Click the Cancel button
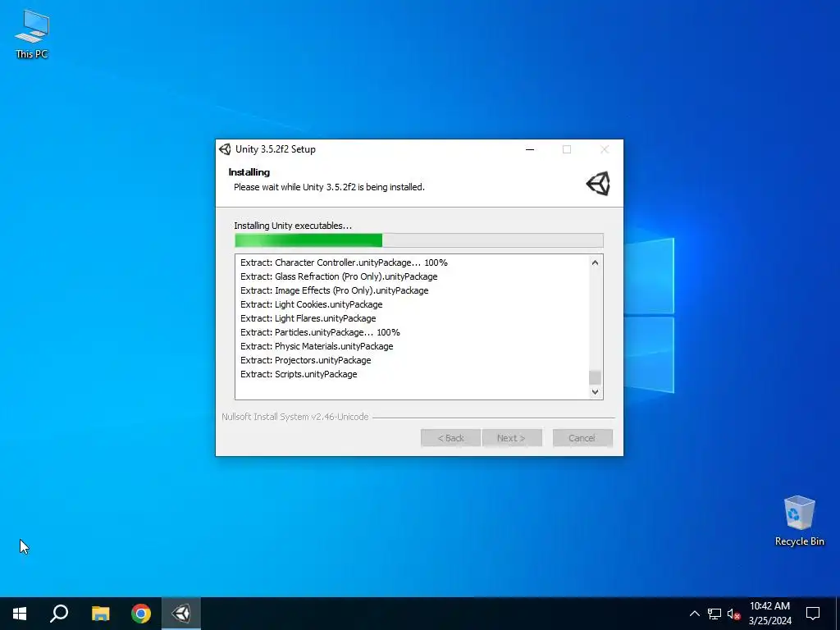 582,438
